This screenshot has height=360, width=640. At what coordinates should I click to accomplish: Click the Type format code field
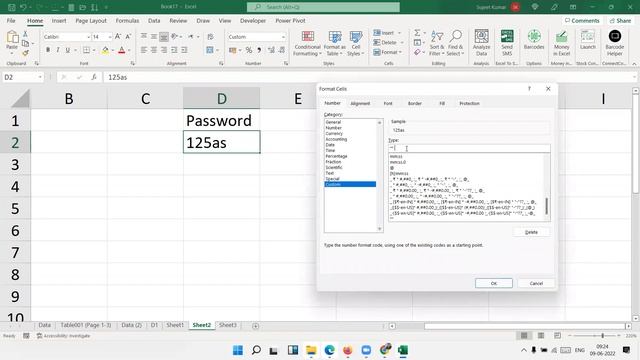click(469, 148)
